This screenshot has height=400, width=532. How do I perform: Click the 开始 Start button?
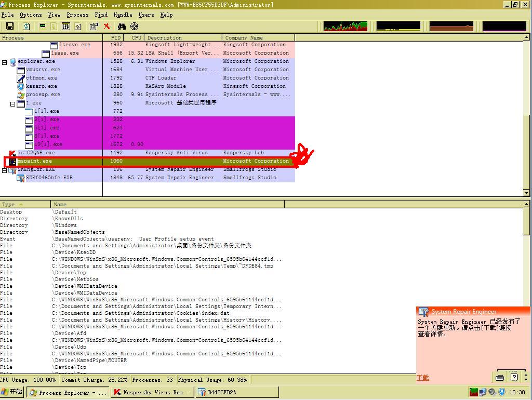(12, 392)
